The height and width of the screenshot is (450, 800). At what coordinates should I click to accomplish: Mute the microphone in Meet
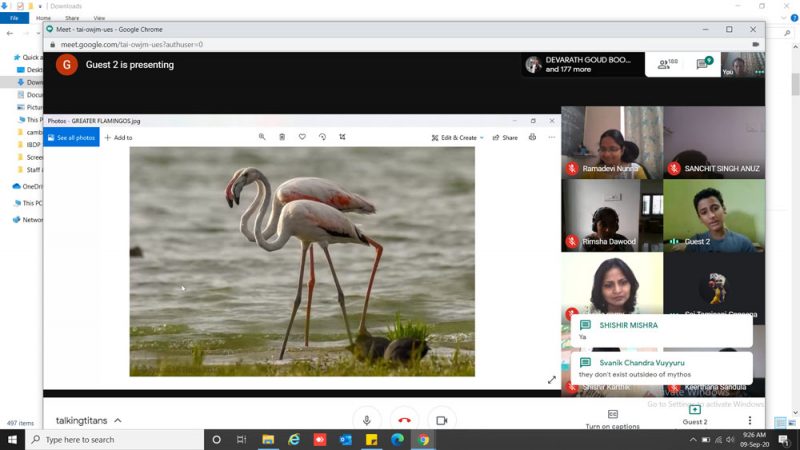pyautogui.click(x=367, y=420)
